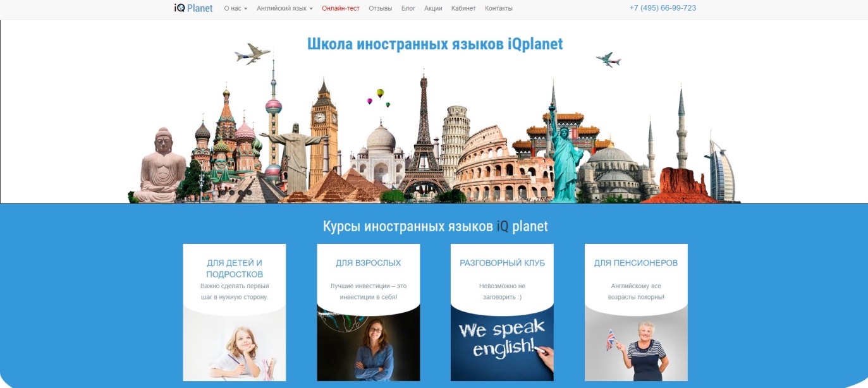Open the Блог menu item
This screenshot has height=388, width=868.
coord(408,8)
